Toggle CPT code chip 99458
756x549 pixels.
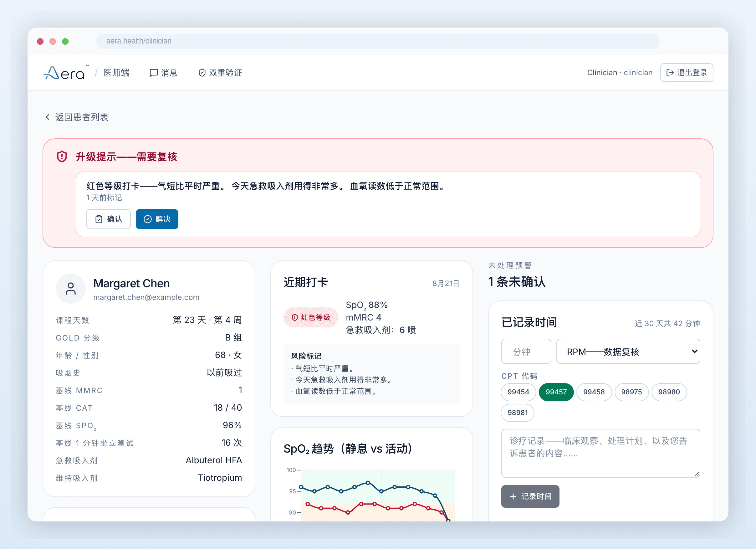(x=594, y=392)
